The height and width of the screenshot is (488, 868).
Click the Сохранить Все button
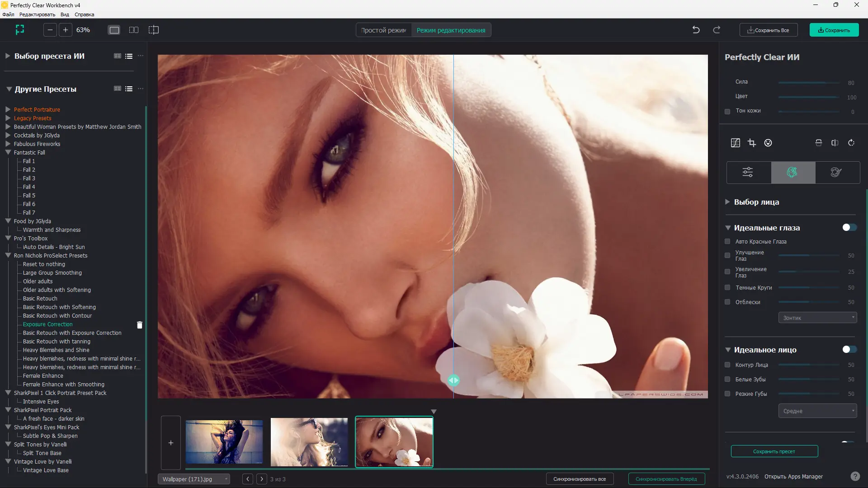coord(768,30)
